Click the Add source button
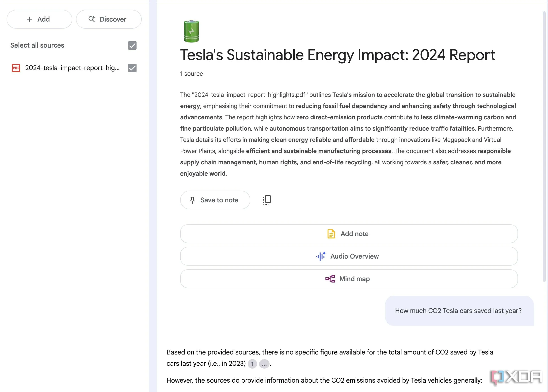Viewport: 548px width, 392px height. [x=39, y=19]
